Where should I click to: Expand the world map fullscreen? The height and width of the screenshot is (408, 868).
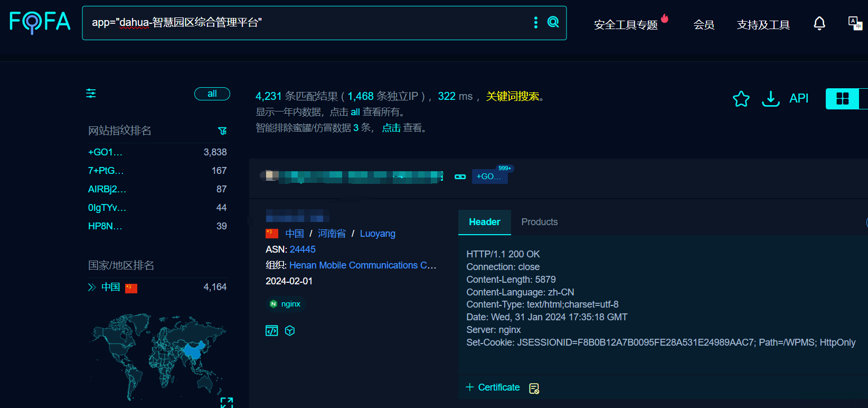pos(227,403)
